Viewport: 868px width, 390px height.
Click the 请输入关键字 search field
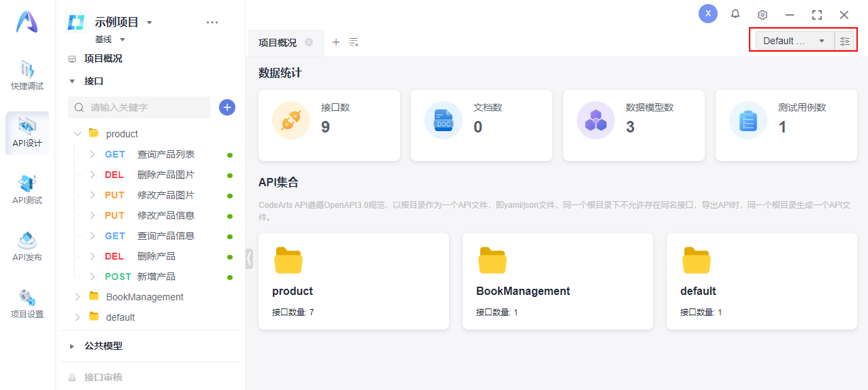click(139, 107)
